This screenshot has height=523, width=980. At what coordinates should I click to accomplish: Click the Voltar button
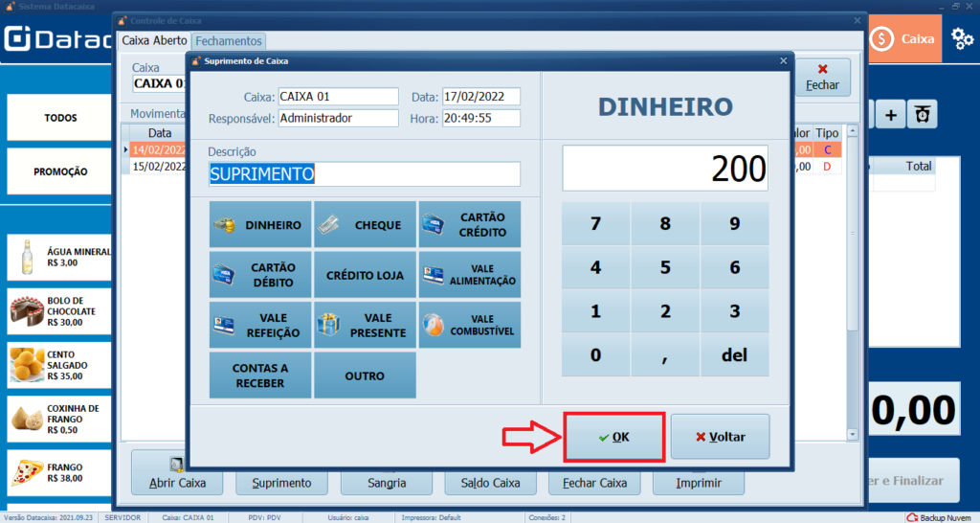click(720, 437)
